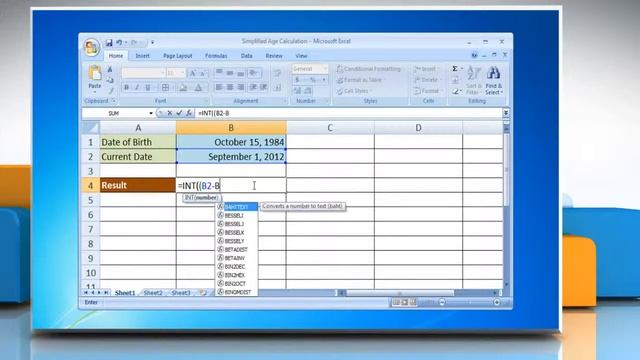640x360 pixels.
Task: Toggle Bold formatting button
Action: [127, 87]
